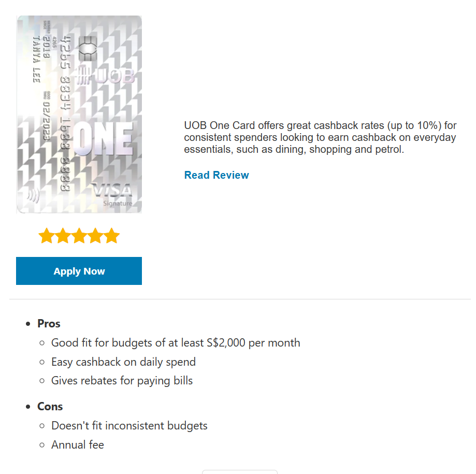Click the VISA Signature logo on card
This screenshot has width=476, height=474.
click(112, 194)
